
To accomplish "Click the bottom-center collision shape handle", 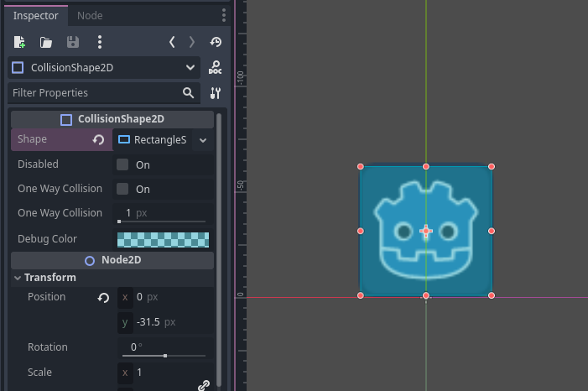I will click(426, 295).
